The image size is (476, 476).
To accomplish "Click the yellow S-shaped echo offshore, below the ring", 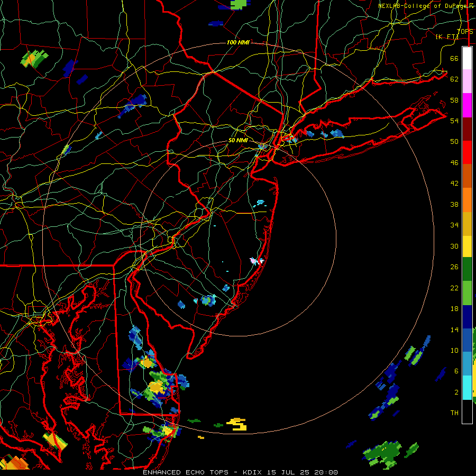I will [237, 424].
